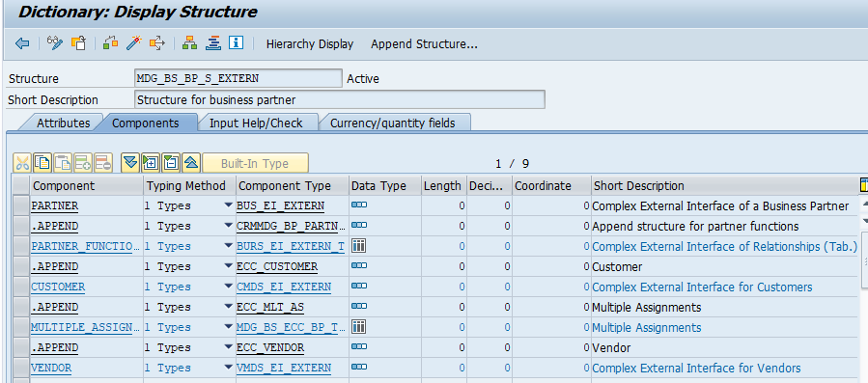Screen dimensions: 868x383
Task: Click the Expand All Includes double-down-arrow icon
Action: click(130, 163)
